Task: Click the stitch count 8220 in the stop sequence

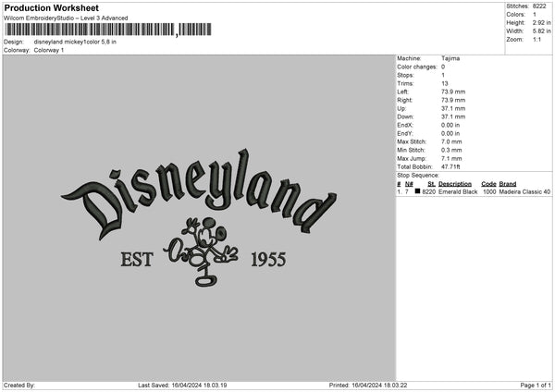Action: pyautogui.click(x=429, y=191)
